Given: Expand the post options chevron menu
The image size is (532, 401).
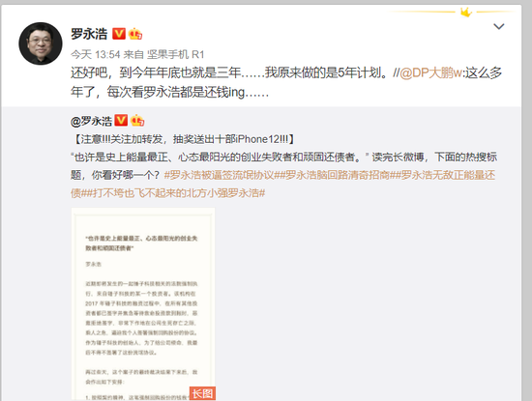Looking at the screenshot, I should click(498, 26).
